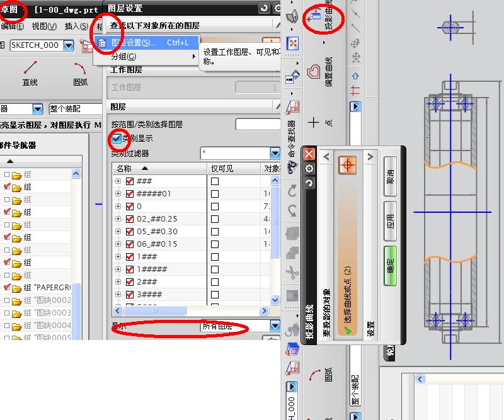Click the layer list horizontal scrollbar thumb
Image resolution: width=504 pixels, height=420 pixels.
tap(155, 310)
